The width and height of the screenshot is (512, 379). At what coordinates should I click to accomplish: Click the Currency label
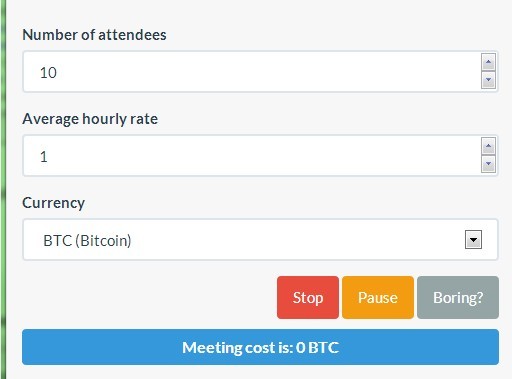click(53, 203)
